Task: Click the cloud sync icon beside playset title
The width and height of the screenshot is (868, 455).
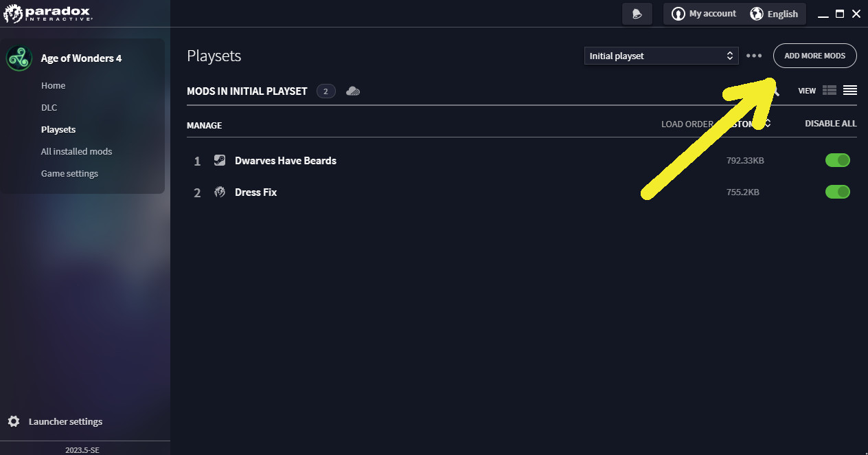Action: point(353,91)
